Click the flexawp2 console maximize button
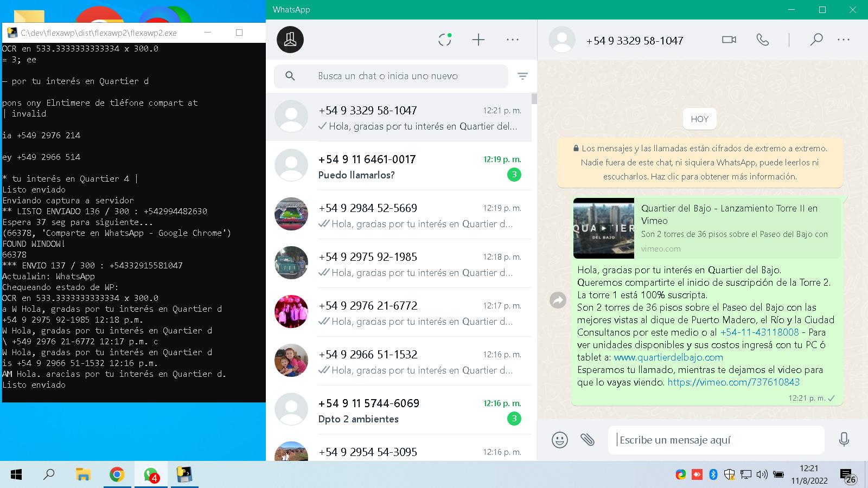This screenshot has width=868, height=488. (x=239, y=33)
